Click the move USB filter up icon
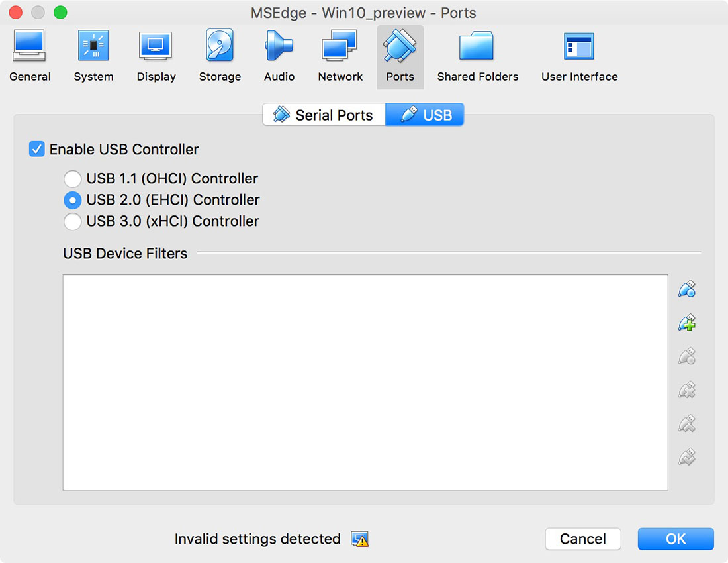728x563 pixels. click(687, 423)
